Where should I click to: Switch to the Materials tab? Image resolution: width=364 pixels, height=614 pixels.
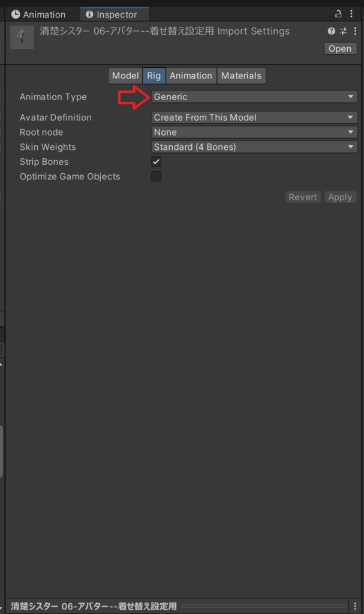coord(241,76)
